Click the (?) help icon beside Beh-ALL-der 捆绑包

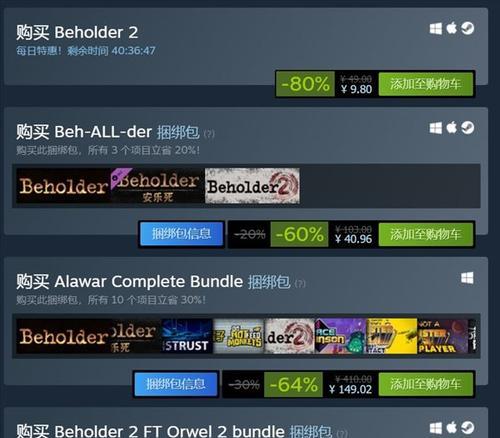[209, 134]
